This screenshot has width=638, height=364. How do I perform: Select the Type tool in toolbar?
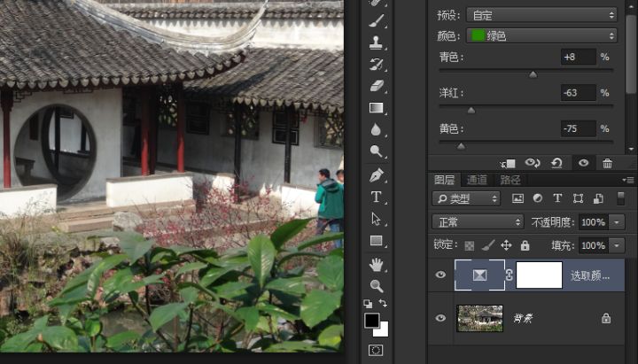click(377, 197)
